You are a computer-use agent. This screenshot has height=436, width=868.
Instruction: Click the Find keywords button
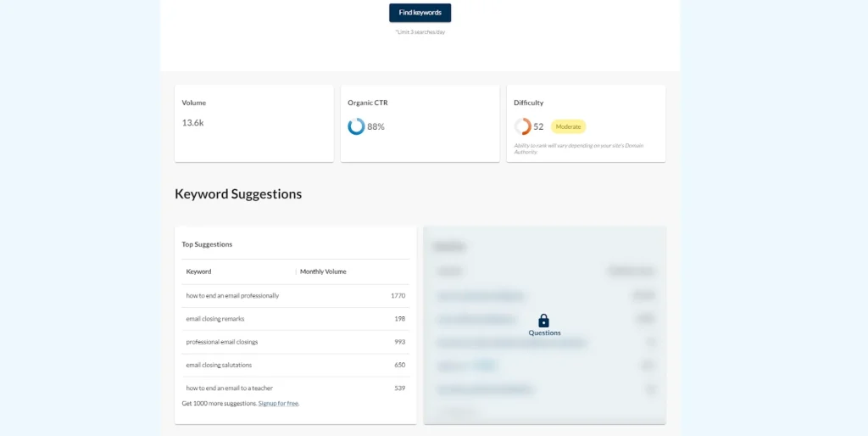tap(420, 13)
